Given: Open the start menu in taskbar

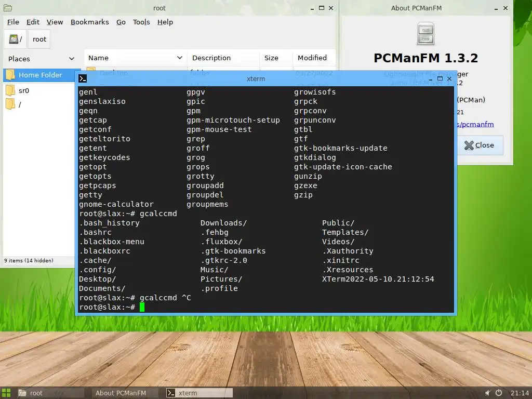Looking at the screenshot, I should (6, 393).
